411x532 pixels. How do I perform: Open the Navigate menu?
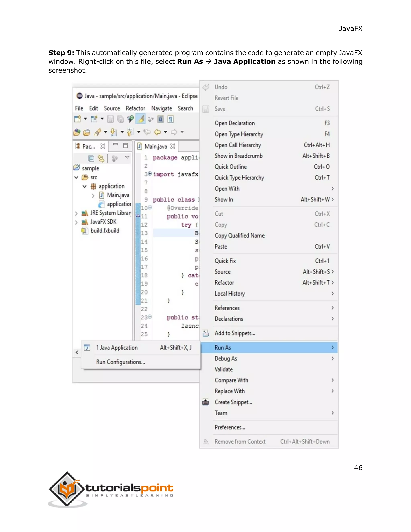(161, 108)
